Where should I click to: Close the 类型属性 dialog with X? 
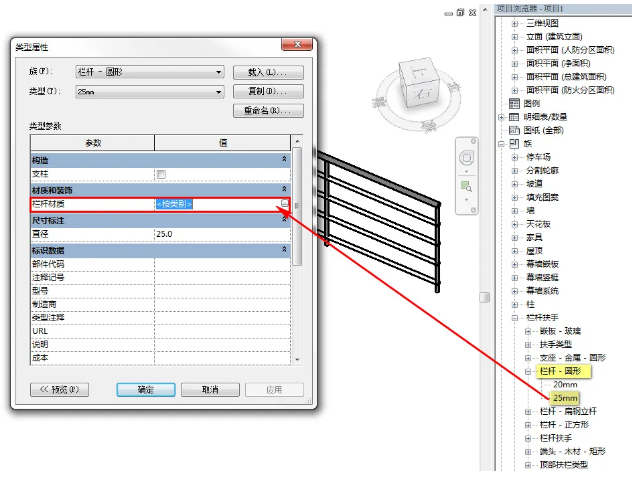(293, 46)
